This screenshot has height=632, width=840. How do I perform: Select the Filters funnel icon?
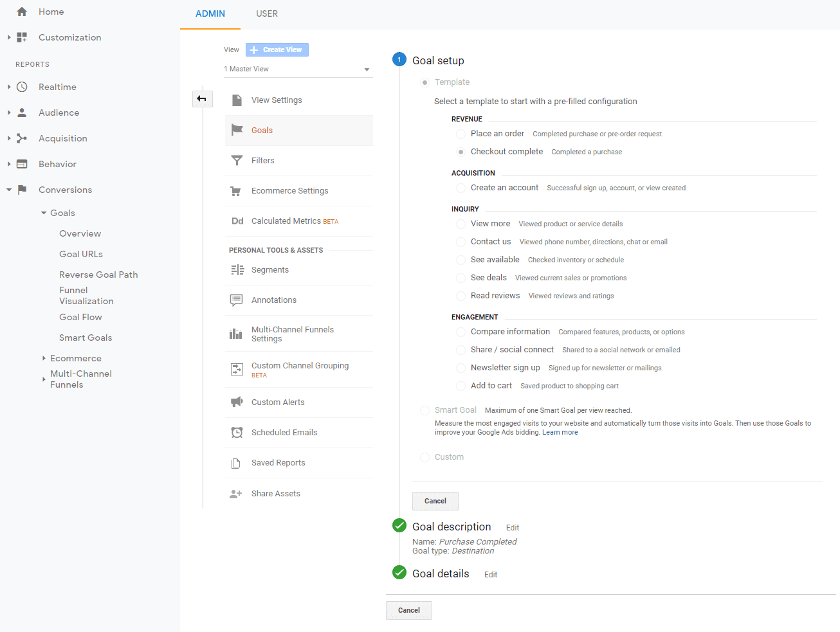pos(236,160)
